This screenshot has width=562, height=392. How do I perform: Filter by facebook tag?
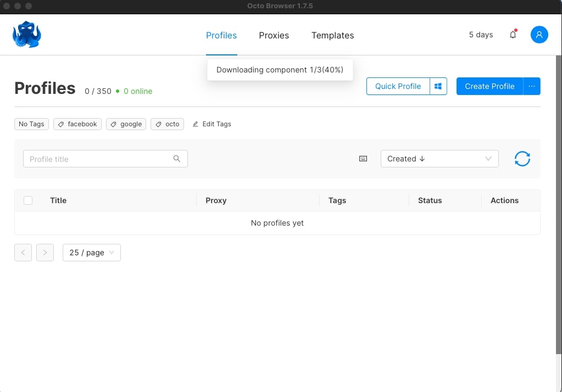(x=77, y=124)
